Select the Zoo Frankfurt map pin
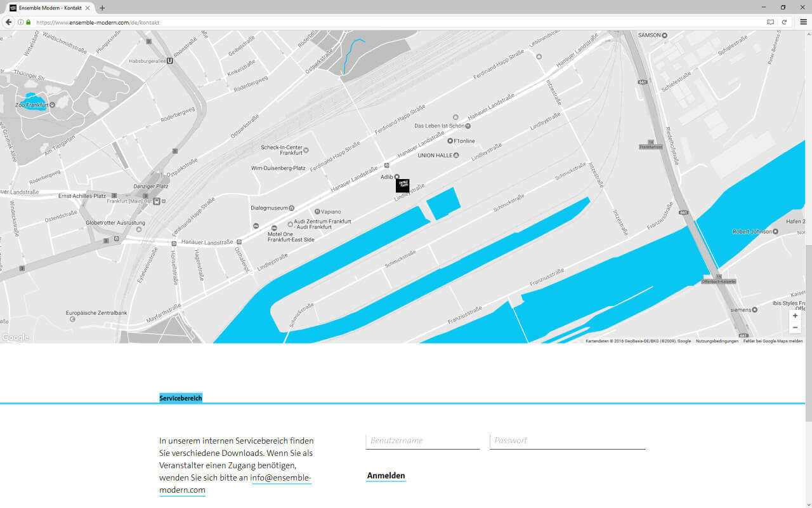This screenshot has height=508, width=812. click(x=52, y=105)
